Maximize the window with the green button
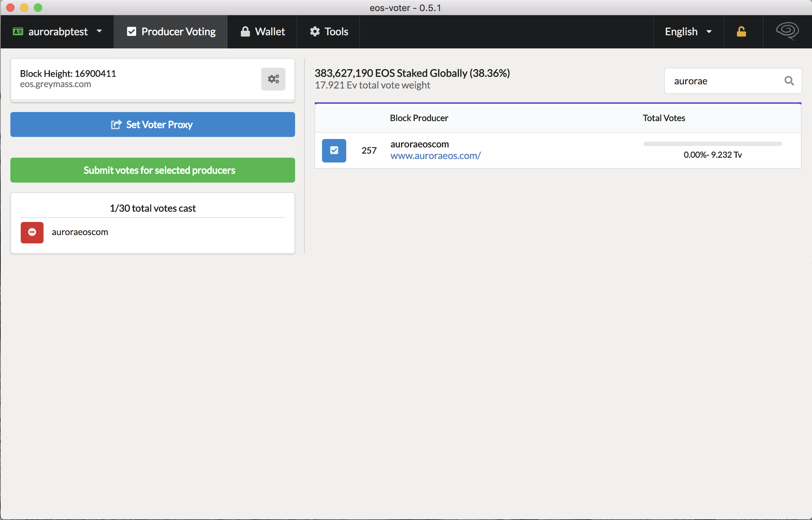 click(38, 8)
